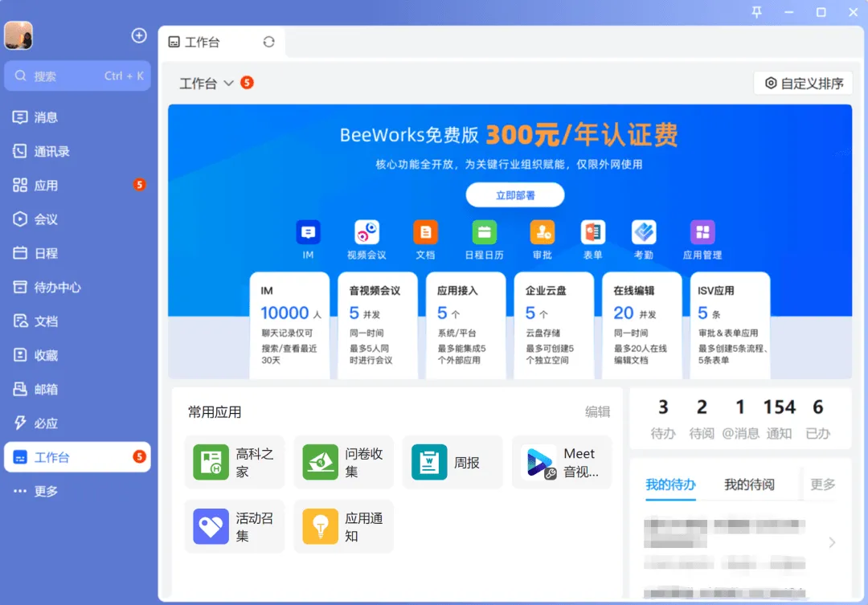Open the 活动召集 app
Viewport: 868px width, 605px height.
point(235,526)
